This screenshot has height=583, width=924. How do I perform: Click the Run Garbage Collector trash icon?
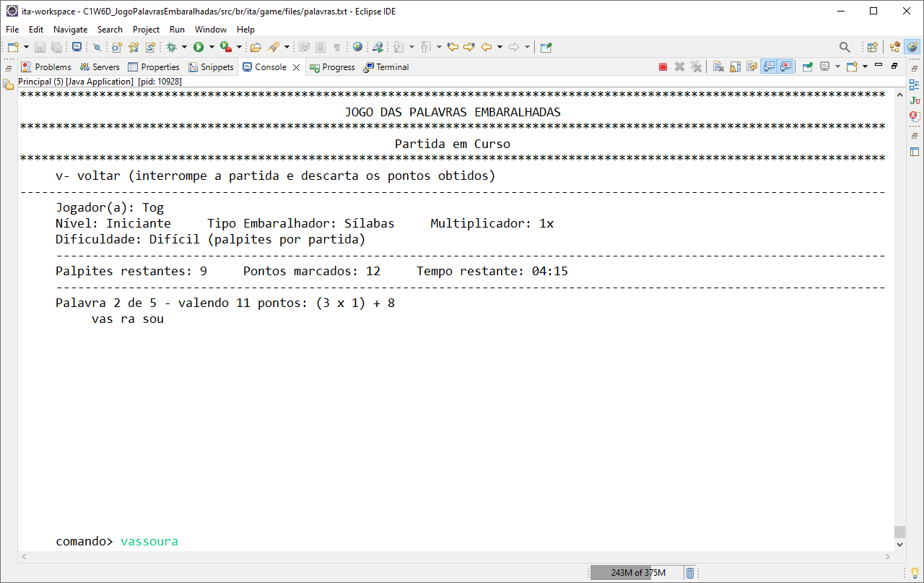pos(690,573)
